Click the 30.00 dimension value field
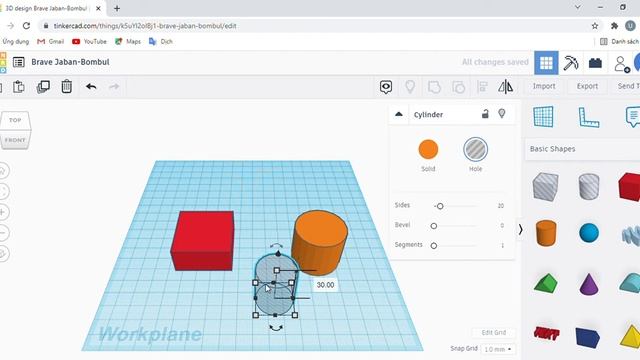This screenshot has width=640, height=360. [325, 285]
